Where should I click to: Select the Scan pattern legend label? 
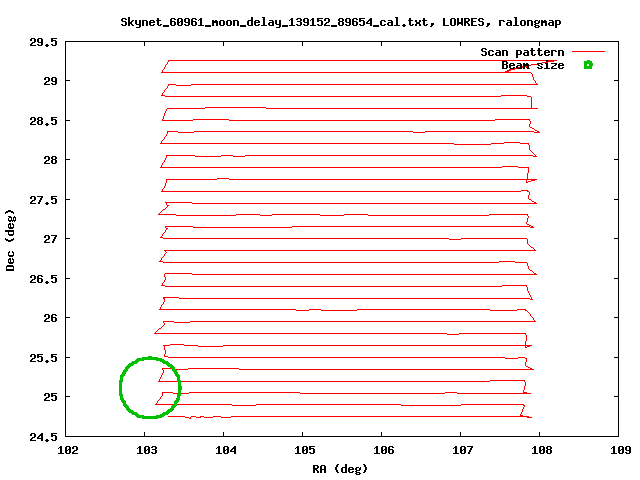pos(522,52)
